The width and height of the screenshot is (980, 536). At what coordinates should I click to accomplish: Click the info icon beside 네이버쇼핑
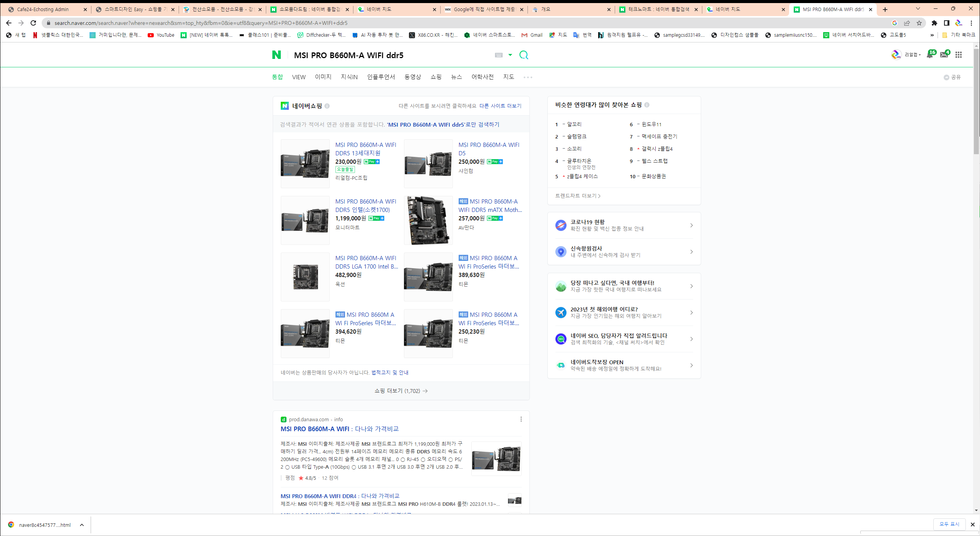click(327, 106)
